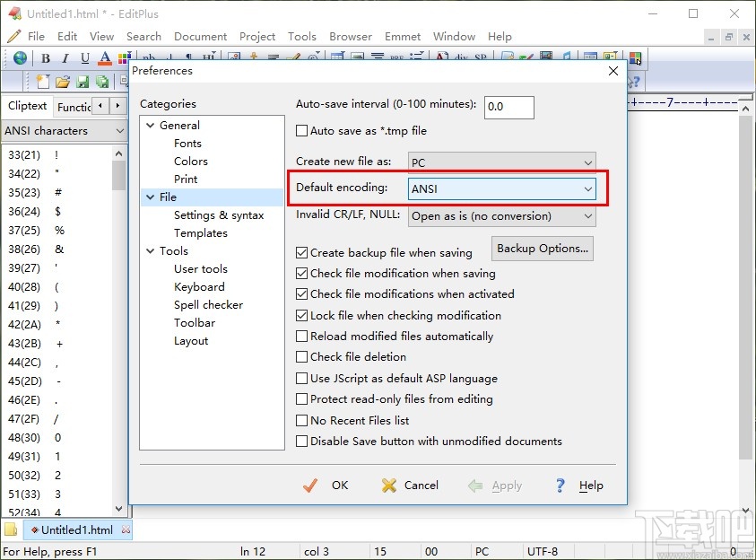This screenshot has width=756, height=560.
Task: Click the paragraph mark toolbar icon
Action: click(188, 57)
